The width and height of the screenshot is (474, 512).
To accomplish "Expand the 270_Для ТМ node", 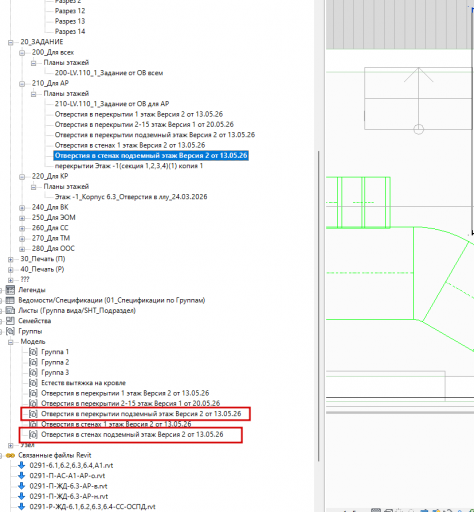I will (x=22, y=239).
